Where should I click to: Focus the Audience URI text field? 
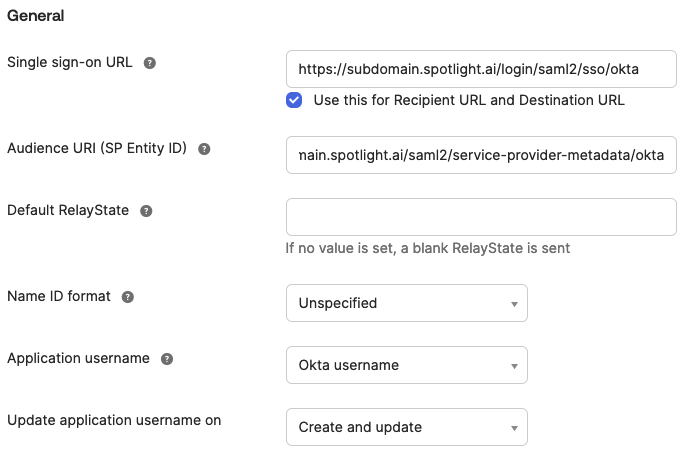(x=481, y=155)
